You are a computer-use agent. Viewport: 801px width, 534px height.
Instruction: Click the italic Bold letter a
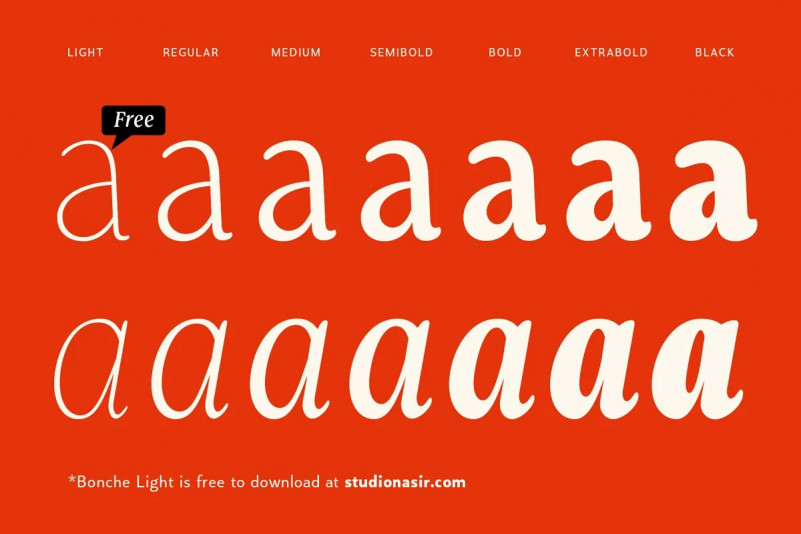click(493, 369)
